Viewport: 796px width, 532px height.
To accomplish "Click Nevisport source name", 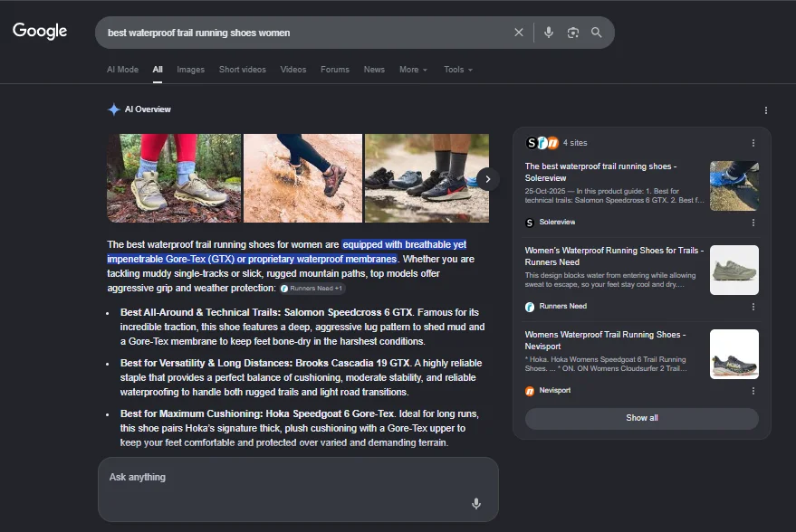I will (555, 391).
